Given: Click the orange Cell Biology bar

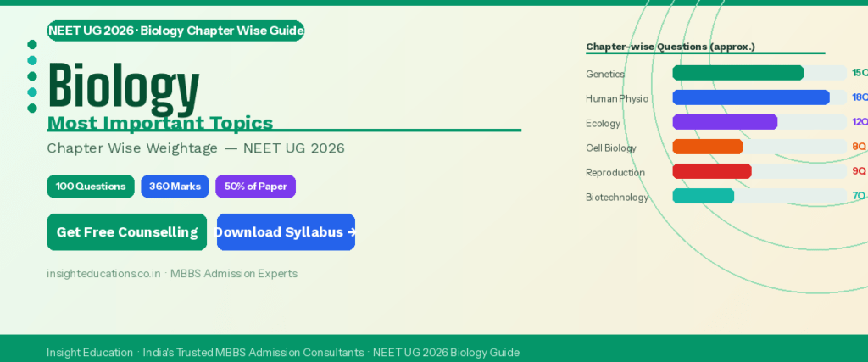Looking at the screenshot, I should [707, 147].
